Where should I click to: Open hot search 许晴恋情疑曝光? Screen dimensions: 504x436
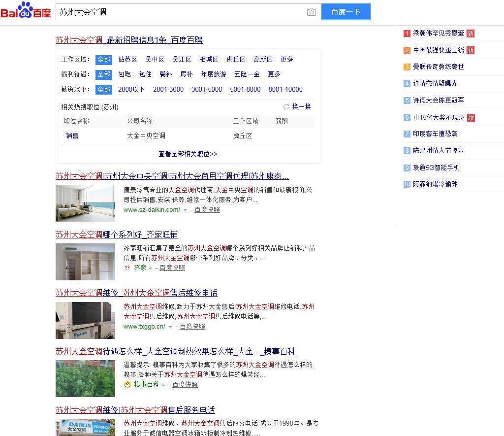click(435, 83)
